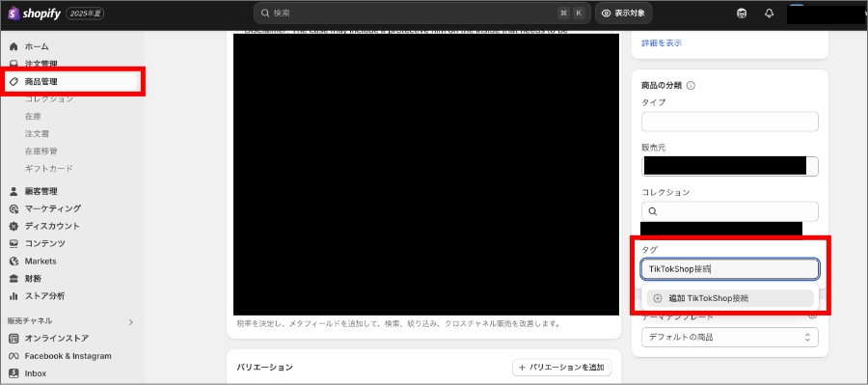Focus the top 検索 search bar

[421, 14]
